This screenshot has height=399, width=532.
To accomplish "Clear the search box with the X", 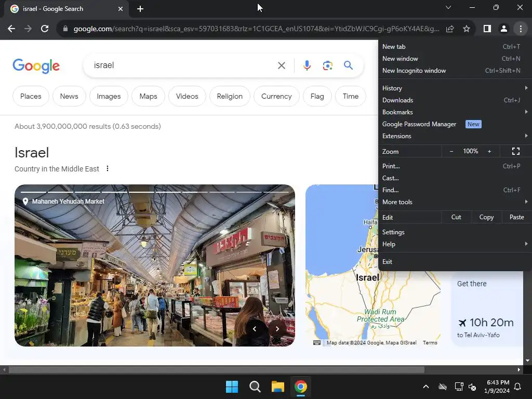I will 282,65.
